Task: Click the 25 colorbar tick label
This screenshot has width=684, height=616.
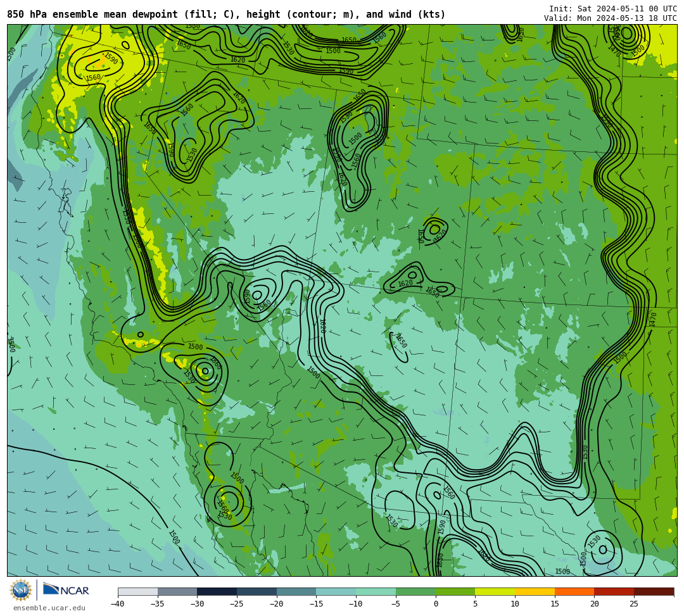Action: (634, 604)
